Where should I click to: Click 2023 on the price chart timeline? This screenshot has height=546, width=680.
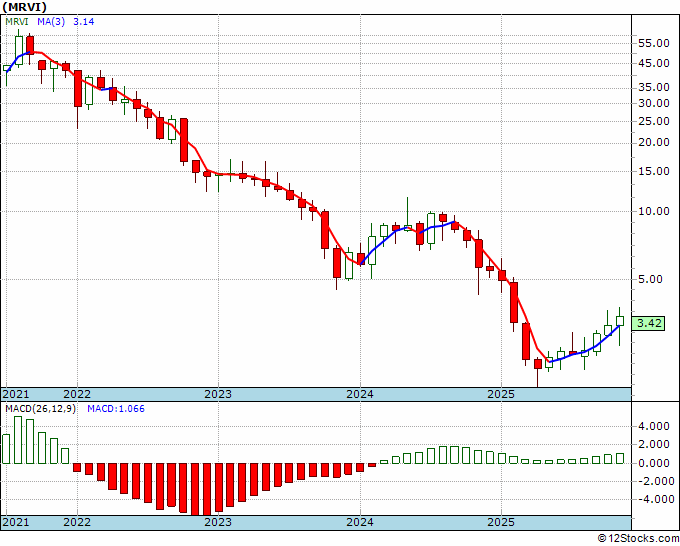tap(218, 394)
